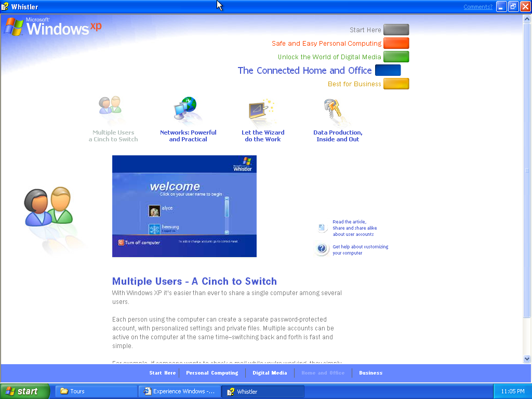
Task: Open Let the Wizard do the Work
Action: pyautogui.click(x=263, y=136)
